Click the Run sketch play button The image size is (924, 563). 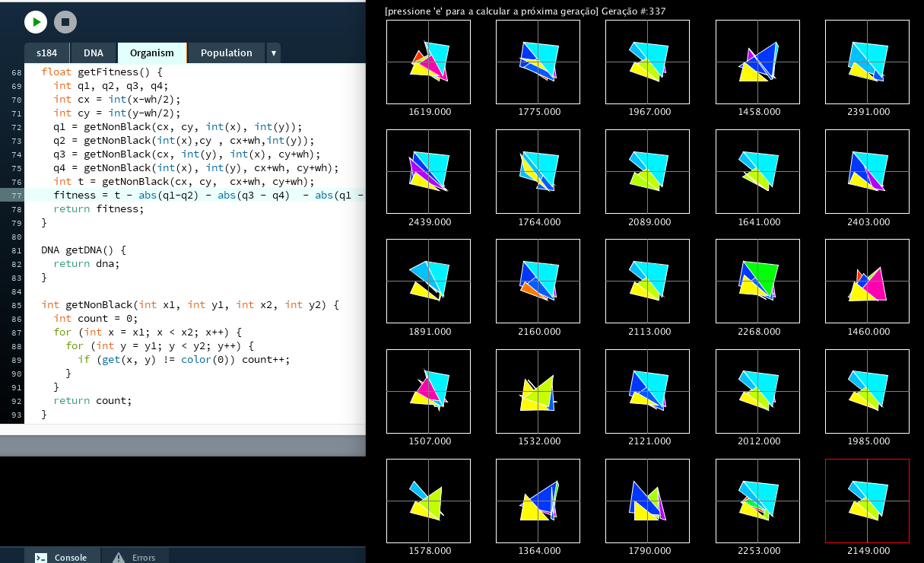pyautogui.click(x=36, y=22)
